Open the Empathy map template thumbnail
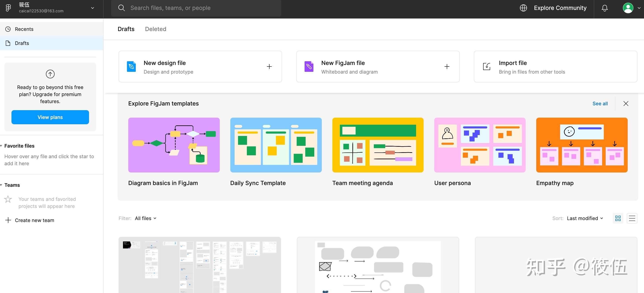The height and width of the screenshot is (293, 644). click(581, 145)
